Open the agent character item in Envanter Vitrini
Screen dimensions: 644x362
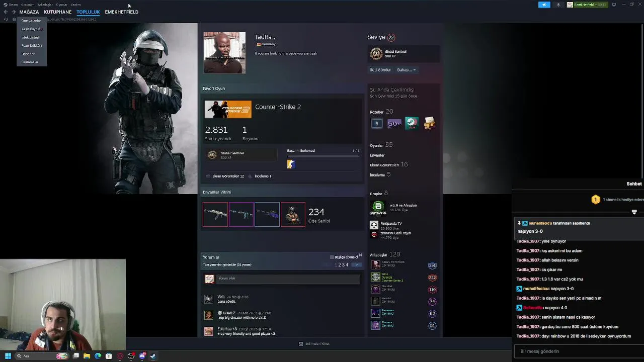point(293,214)
